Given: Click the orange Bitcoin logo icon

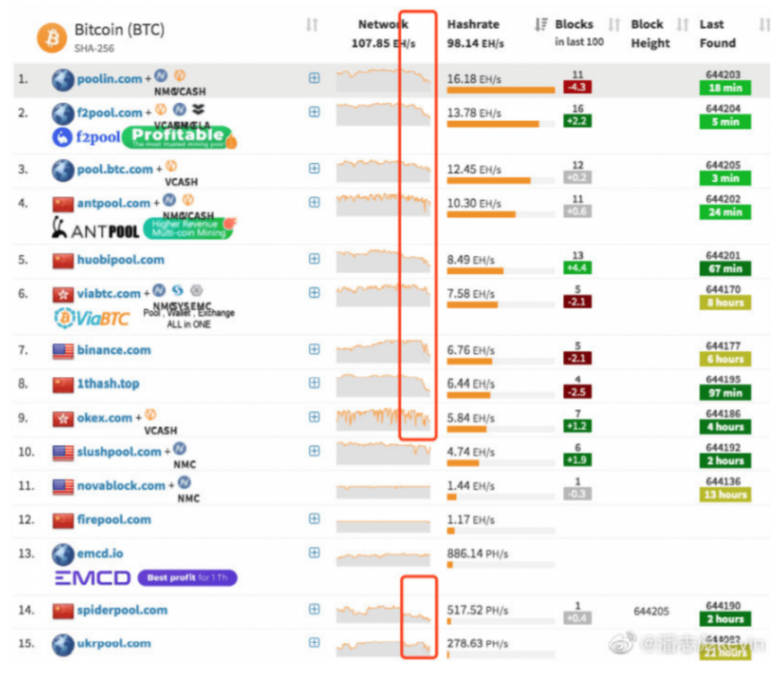Looking at the screenshot, I should [x=52, y=37].
